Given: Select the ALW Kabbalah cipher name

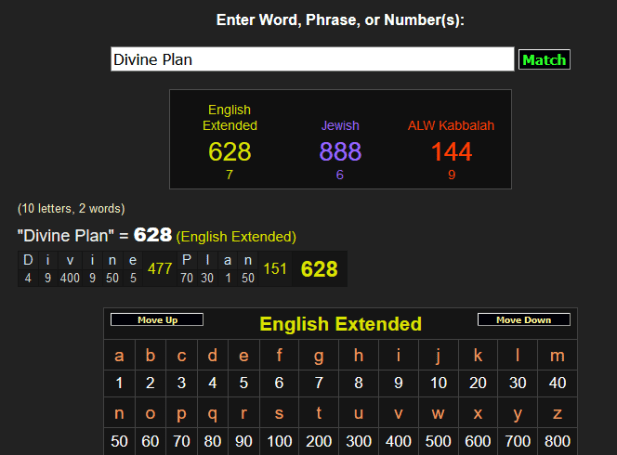Looking at the screenshot, I should (x=451, y=126).
